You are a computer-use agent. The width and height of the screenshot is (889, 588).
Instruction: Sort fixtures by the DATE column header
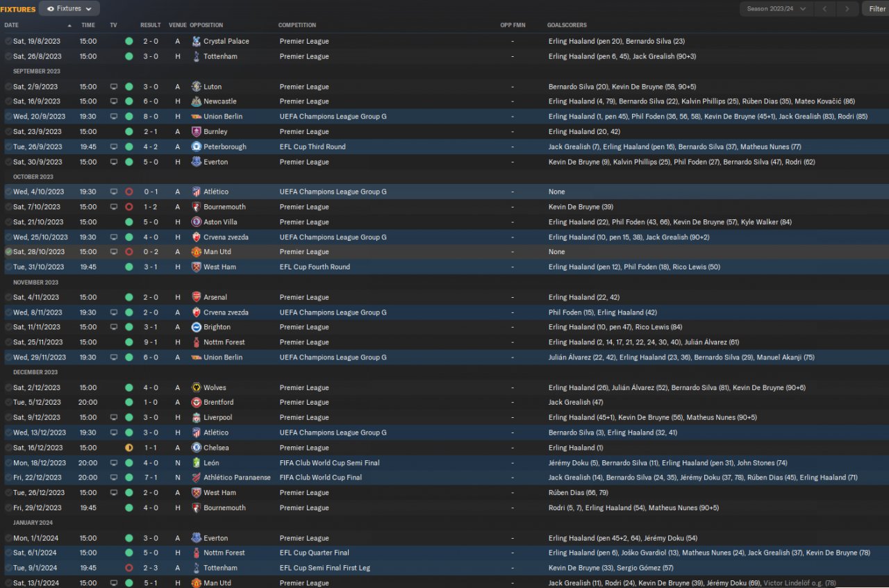[12, 25]
